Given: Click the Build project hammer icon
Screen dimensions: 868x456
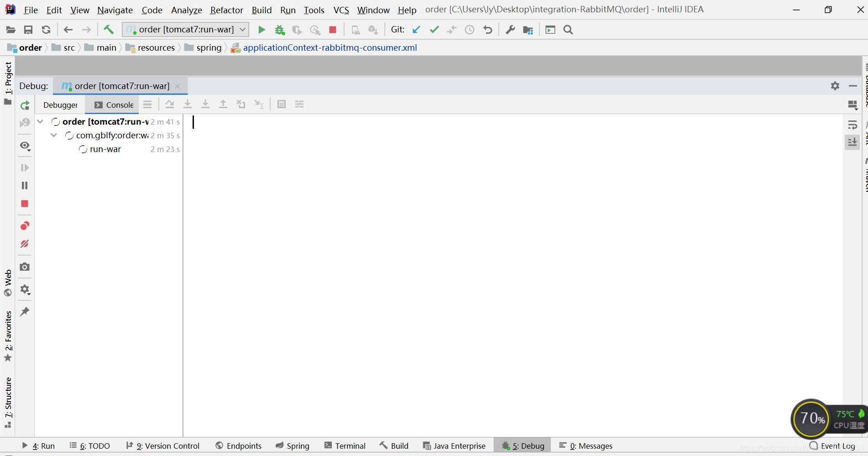Looking at the screenshot, I should (x=109, y=30).
